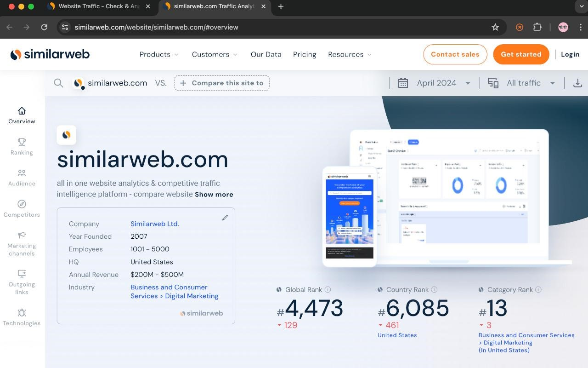Open Our Data page
The width and height of the screenshot is (588, 368).
(x=266, y=54)
